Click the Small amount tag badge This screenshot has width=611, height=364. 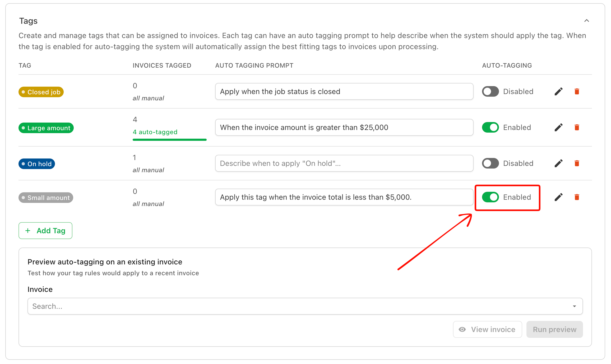46,198
